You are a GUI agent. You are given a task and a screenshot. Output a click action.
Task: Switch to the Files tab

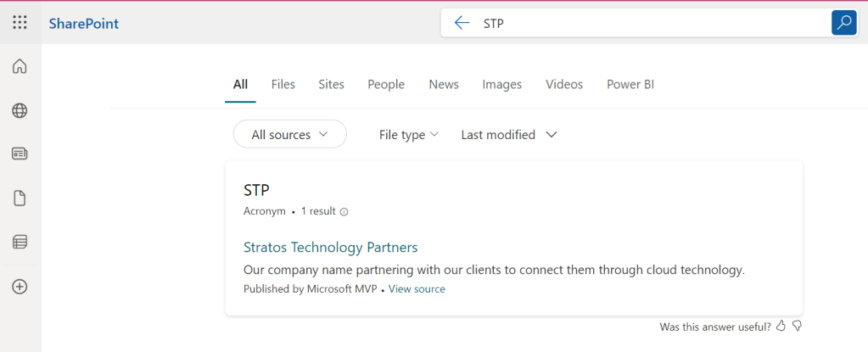click(283, 84)
